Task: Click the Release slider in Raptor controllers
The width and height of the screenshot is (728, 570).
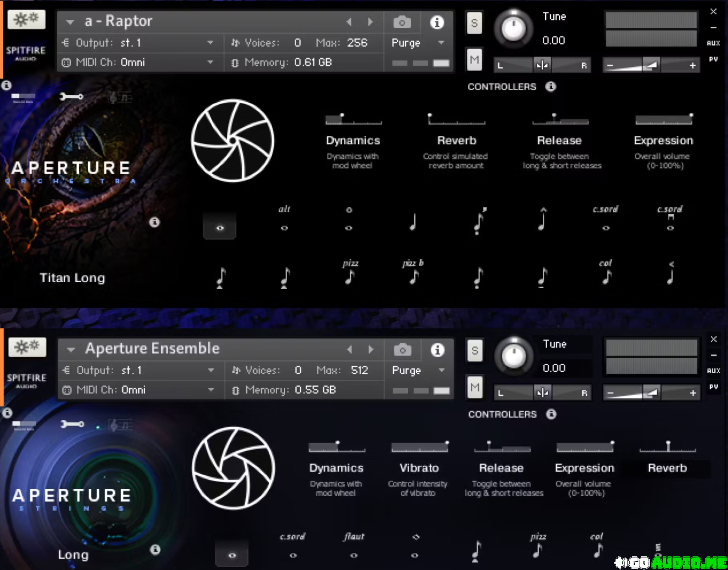Action: pyautogui.click(x=560, y=119)
